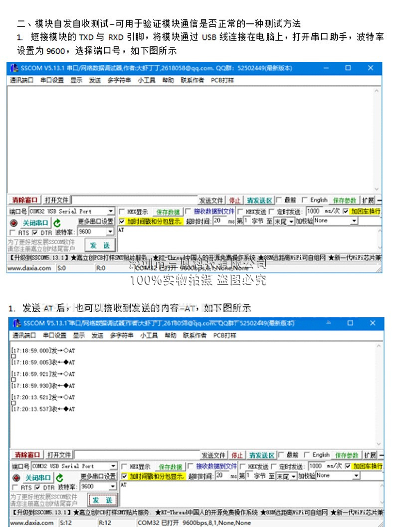
Task: Open 显示 menu in AT-log SSCOM window
Action: coord(79,335)
